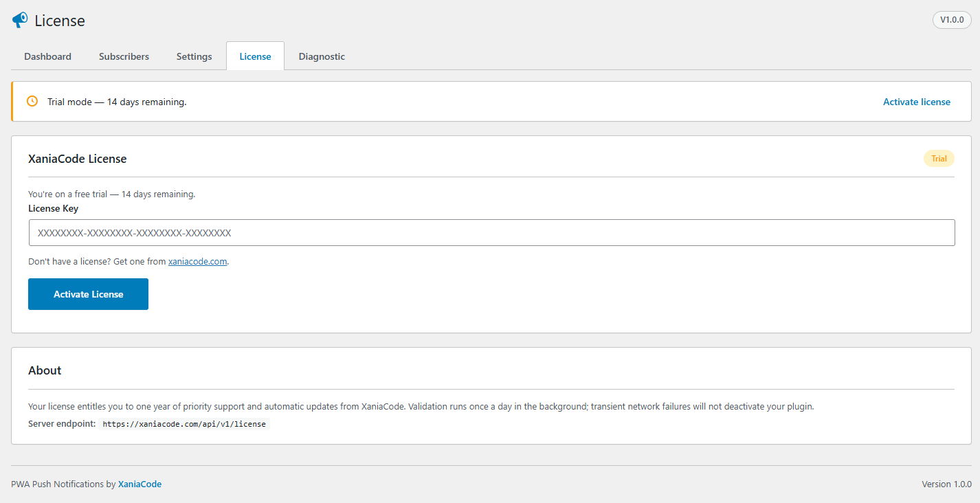
Task: Open the Diagnostic tab
Action: click(322, 56)
